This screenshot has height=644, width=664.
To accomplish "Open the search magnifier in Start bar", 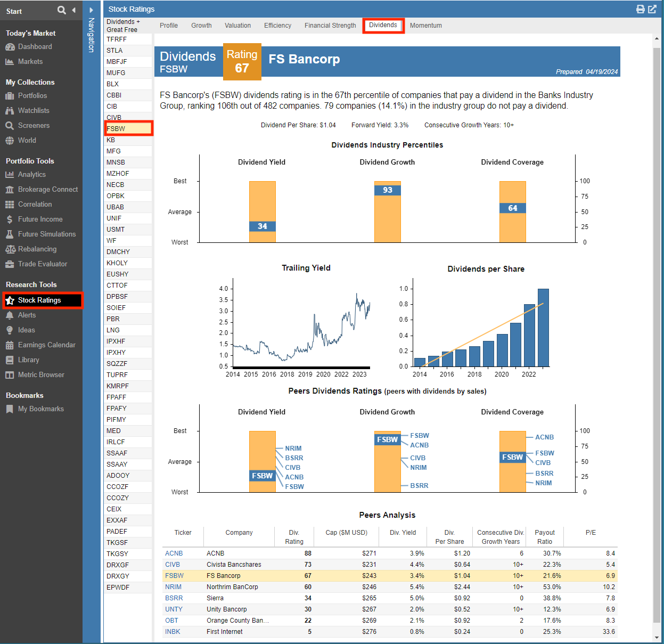I will tap(62, 10).
